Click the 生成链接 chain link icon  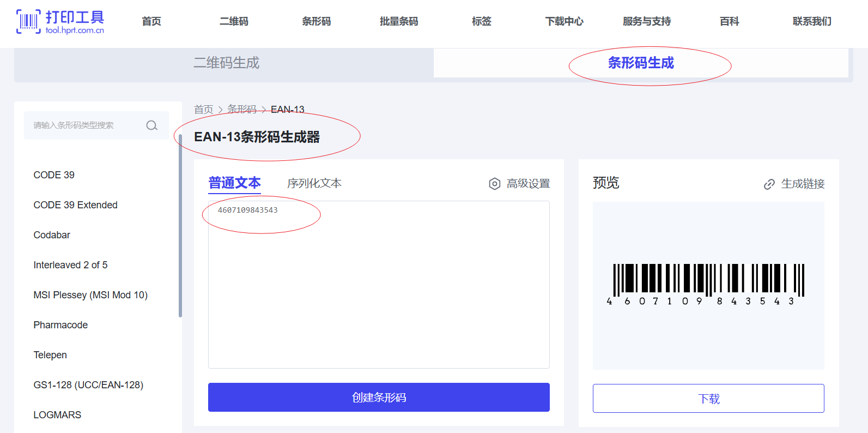(769, 184)
